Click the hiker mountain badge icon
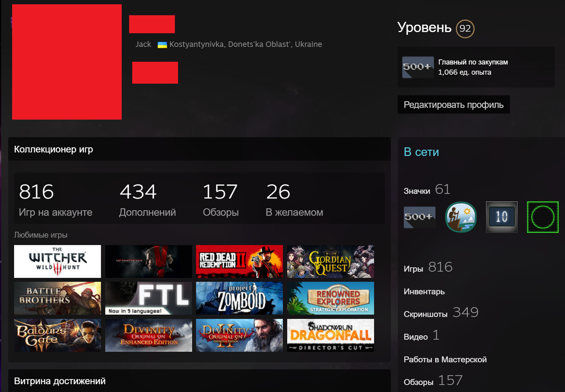 pyautogui.click(x=461, y=217)
